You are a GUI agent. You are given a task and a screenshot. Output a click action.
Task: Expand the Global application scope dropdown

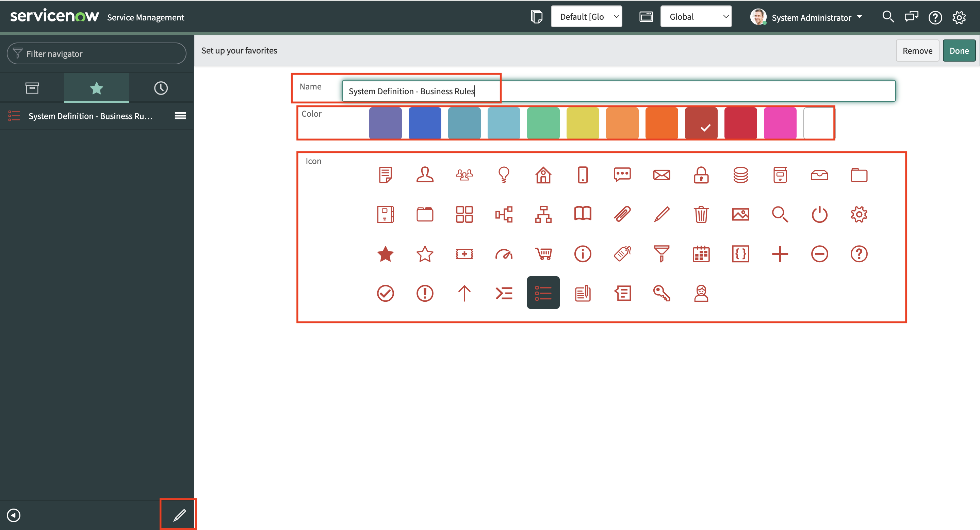pyautogui.click(x=696, y=17)
